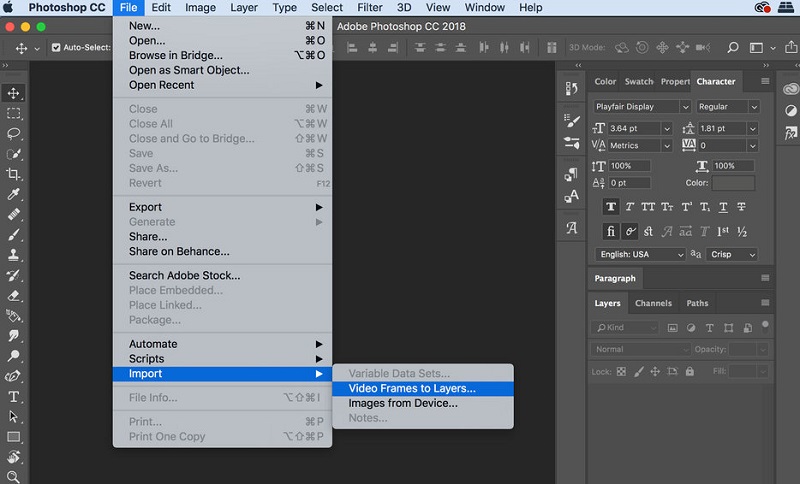The image size is (800, 484).
Task: Click the Share icon in options bar
Action: point(791,47)
